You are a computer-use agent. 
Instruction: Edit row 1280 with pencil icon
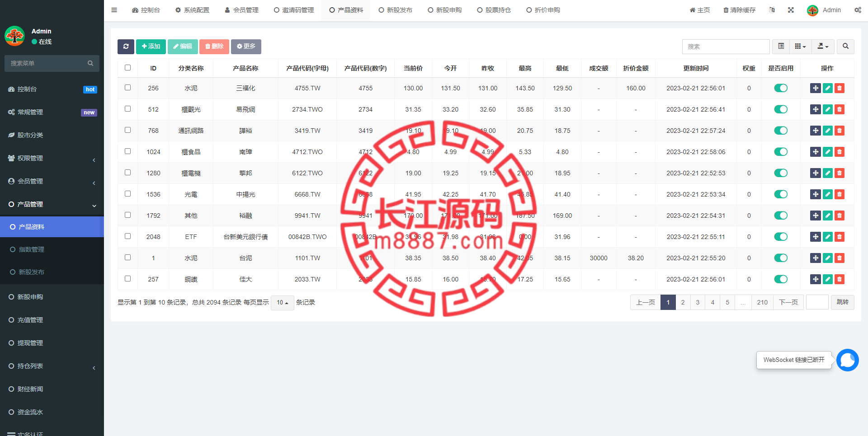click(828, 173)
